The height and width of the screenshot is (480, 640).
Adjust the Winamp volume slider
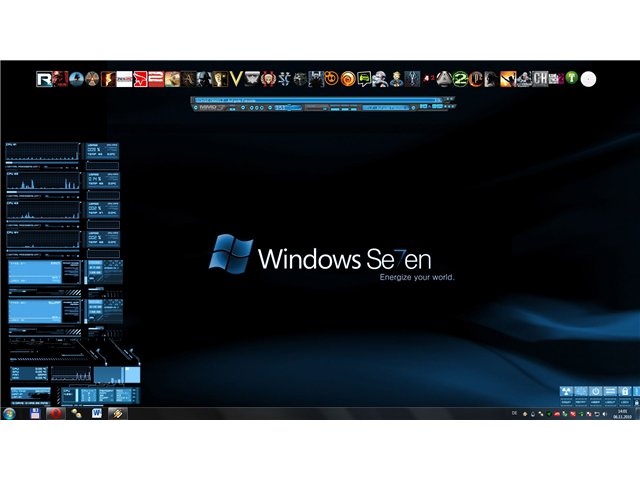tap(288, 108)
